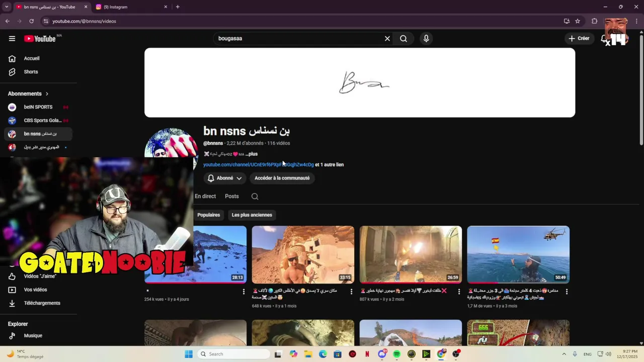Show hidden system tray icons
644x362 pixels.
(563, 354)
